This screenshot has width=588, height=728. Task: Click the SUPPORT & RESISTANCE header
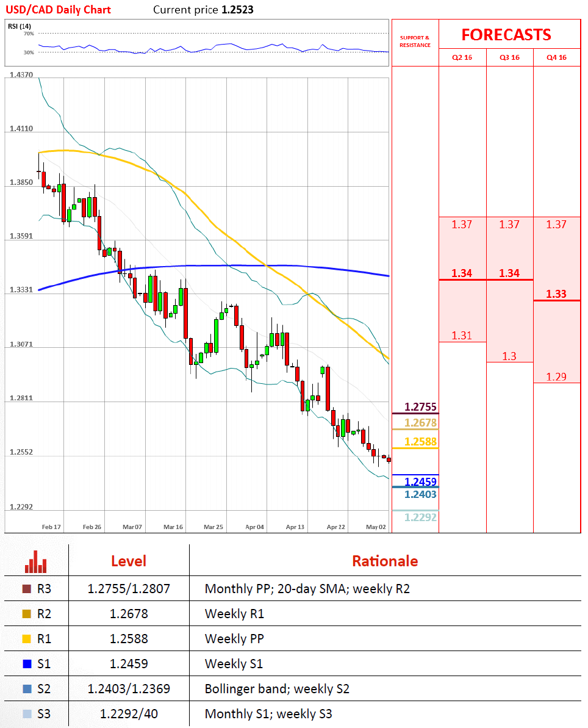click(415, 41)
